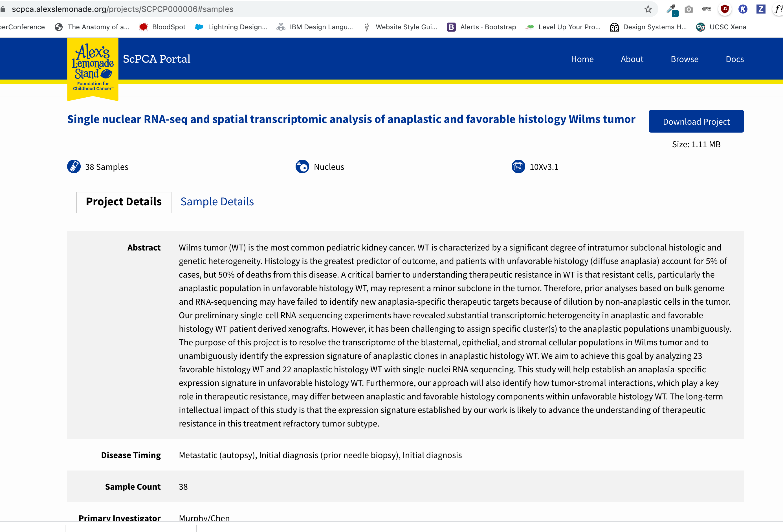Click the Download Project button

pos(696,121)
